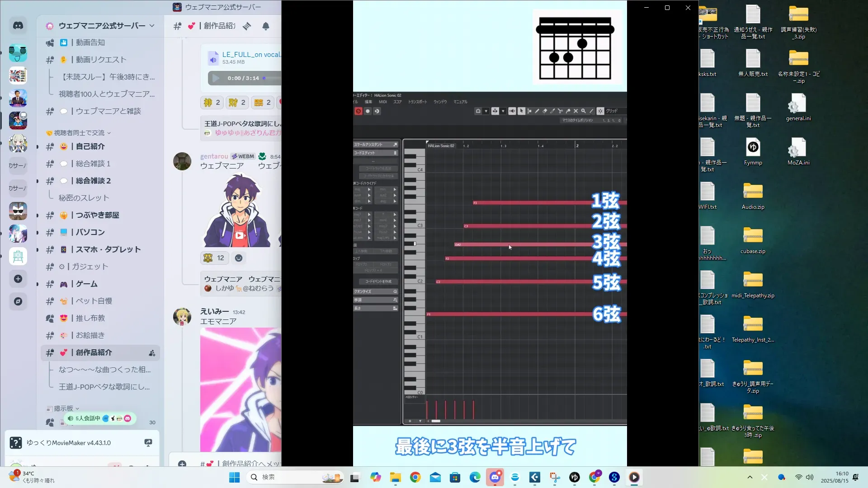868x488 pixels.
Task: Play the 0:00 / 3:14 audio attachment
Action: tap(216, 78)
